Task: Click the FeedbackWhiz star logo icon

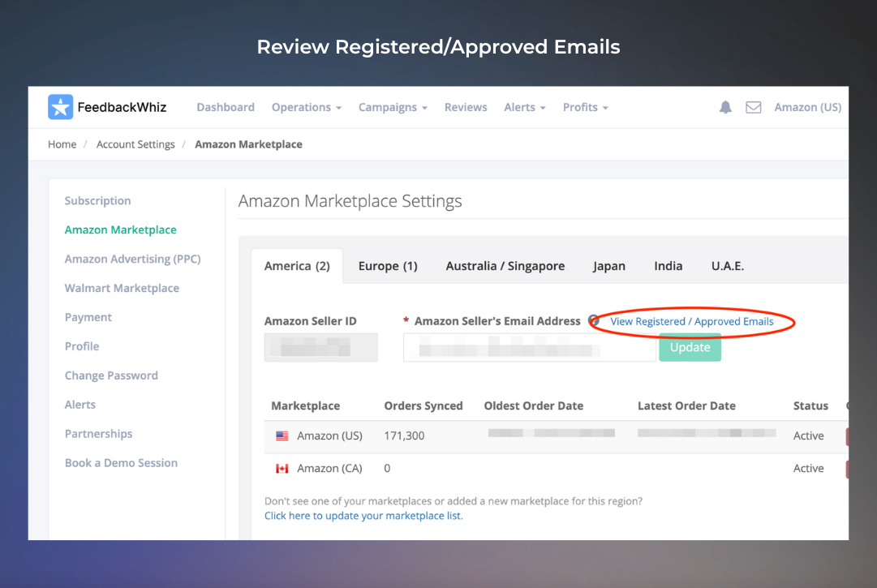Action: (x=60, y=107)
